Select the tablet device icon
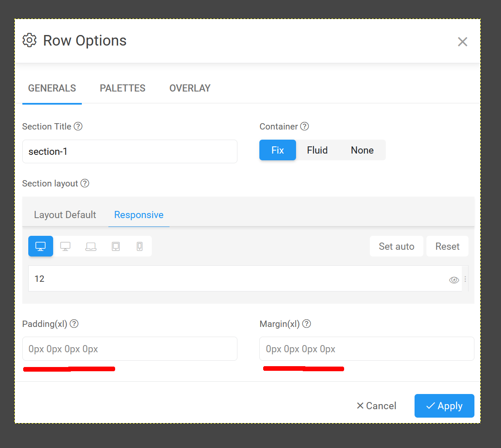The image size is (501, 448). click(116, 246)
